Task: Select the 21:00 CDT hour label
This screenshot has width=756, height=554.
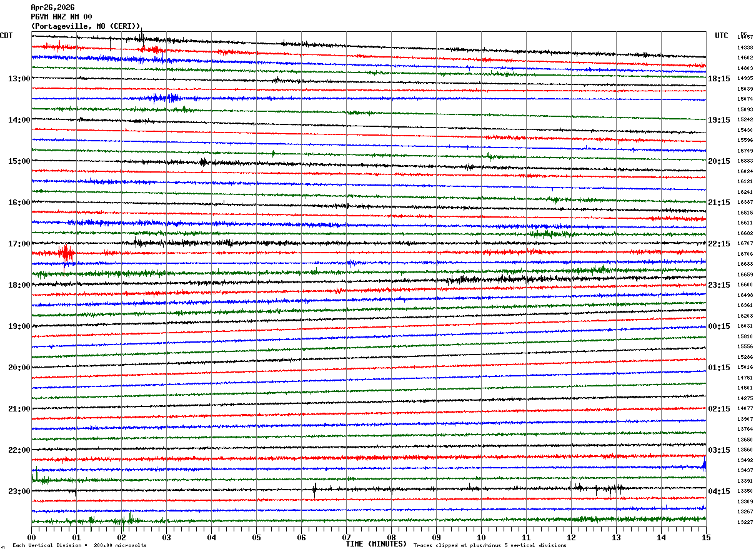Action: click(x=19, y=409)
